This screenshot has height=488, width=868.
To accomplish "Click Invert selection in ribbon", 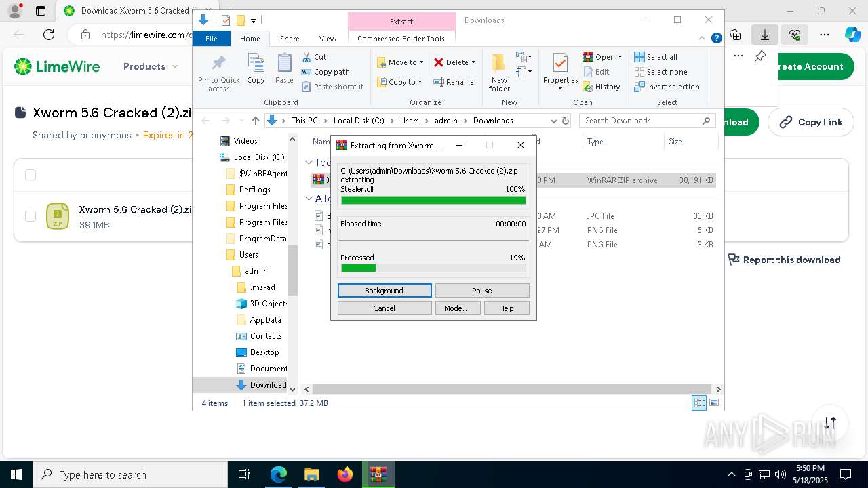I will pyautogui.click(x=667, y=87).
